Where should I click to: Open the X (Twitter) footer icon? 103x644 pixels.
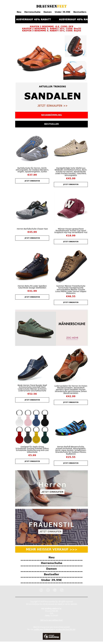[x=48, y=590]
